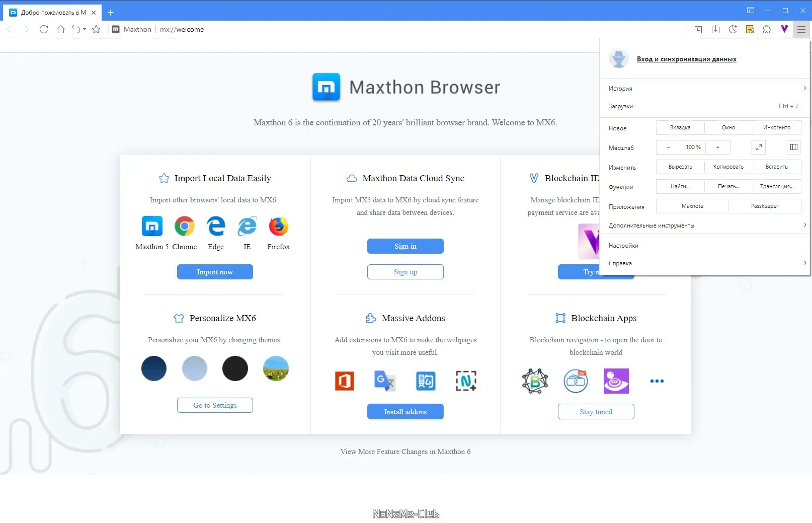The height and width of the screenshot is (523, 812).
Task: Open Настройки from the menu
Action: [704, 246]
